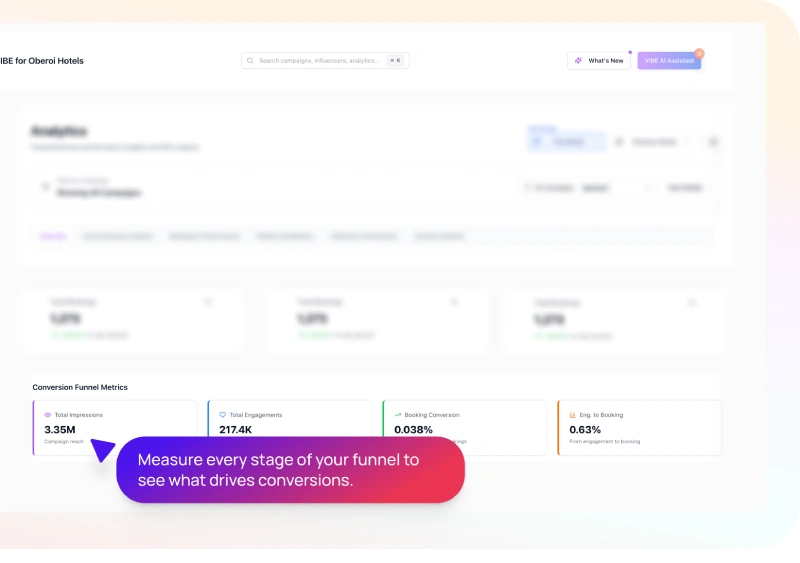Click the search campaigns, influencers, analytics field
Screen dimensions: 800x563
click(x=325, y=60)
